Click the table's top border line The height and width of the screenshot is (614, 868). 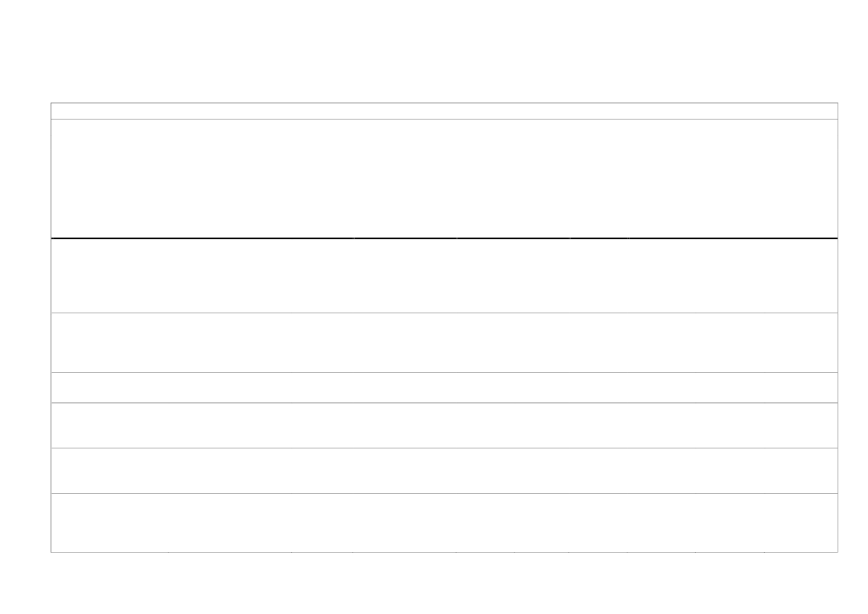(x=444, y=103)
